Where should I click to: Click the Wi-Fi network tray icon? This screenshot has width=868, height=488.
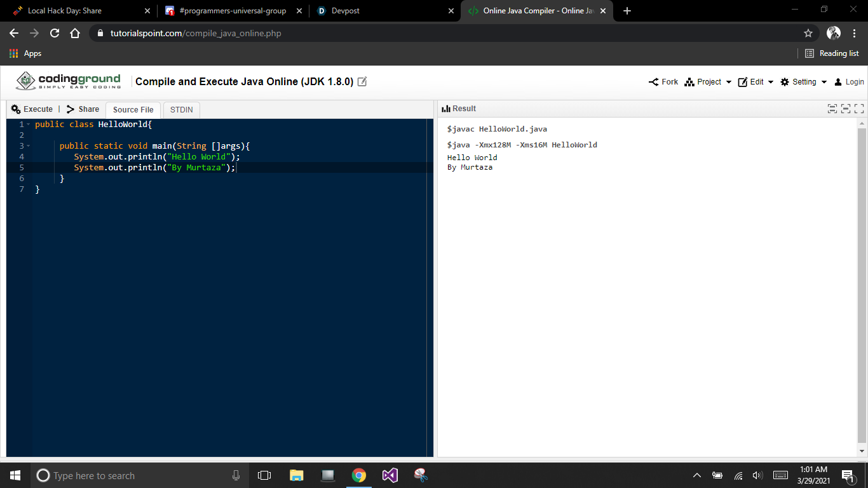(x=738, y=475)
